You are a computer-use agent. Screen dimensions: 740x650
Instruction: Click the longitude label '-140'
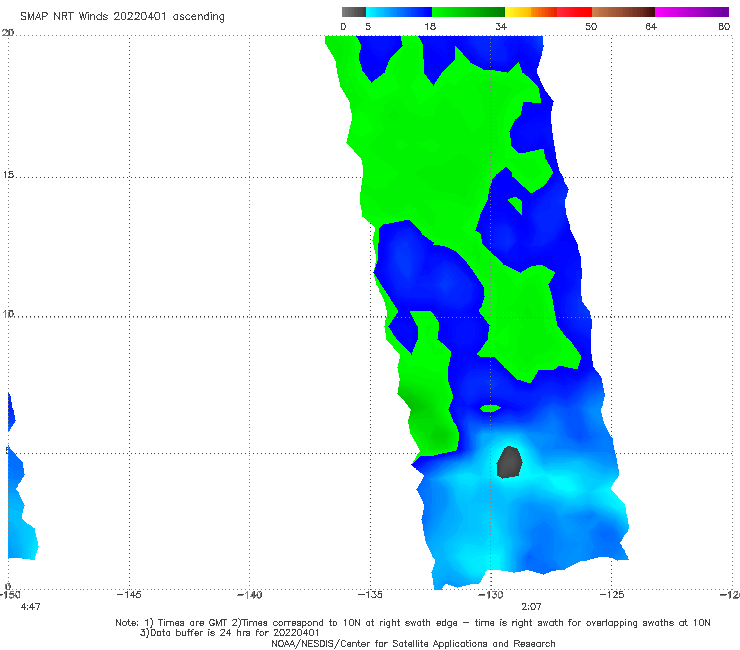(x=249, y=595)
